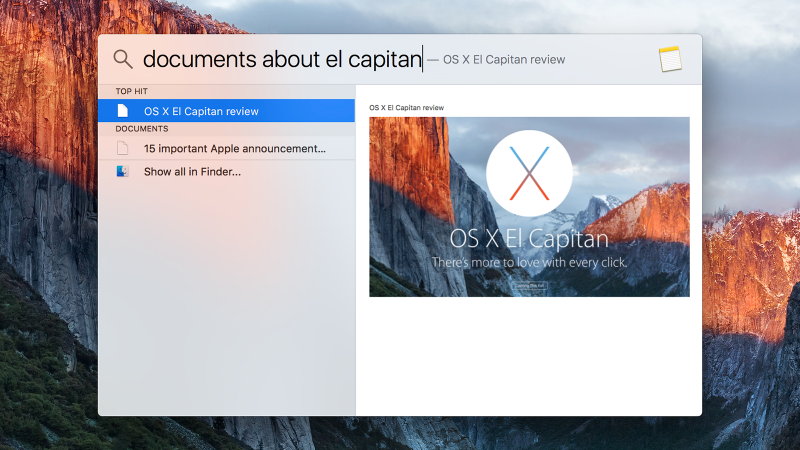Click the document icon beside OS X El Capitan review
Image resolution: width=800 pixels, height=450 pixels.
coord(122,111)
